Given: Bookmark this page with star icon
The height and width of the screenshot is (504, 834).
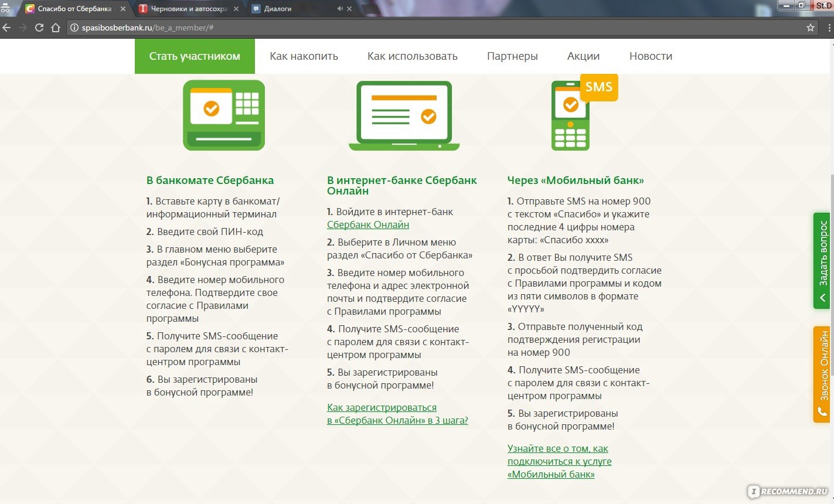Looking at the screenshot, I should pyautogui.click(x=811, y=28).
